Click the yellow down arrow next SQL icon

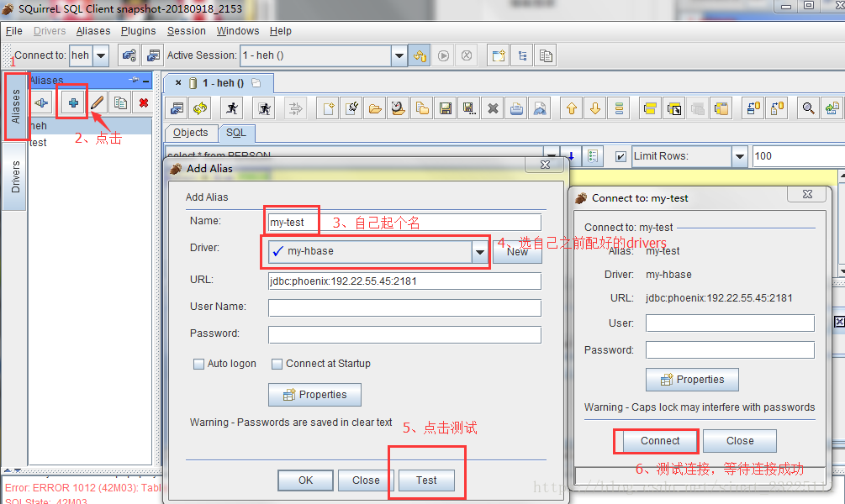(595, 108)
